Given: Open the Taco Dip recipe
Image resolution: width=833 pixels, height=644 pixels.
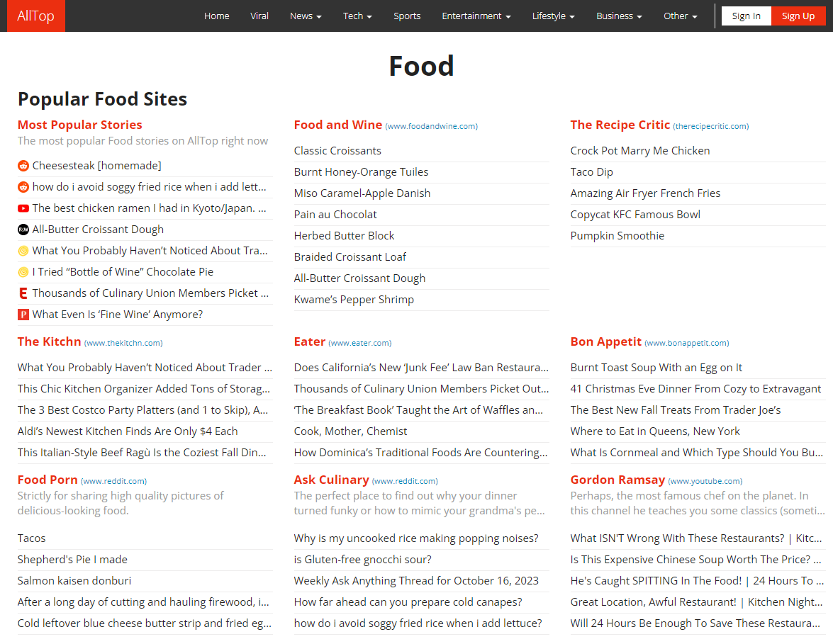Looking at the screenshot, I should click(592, 172).
